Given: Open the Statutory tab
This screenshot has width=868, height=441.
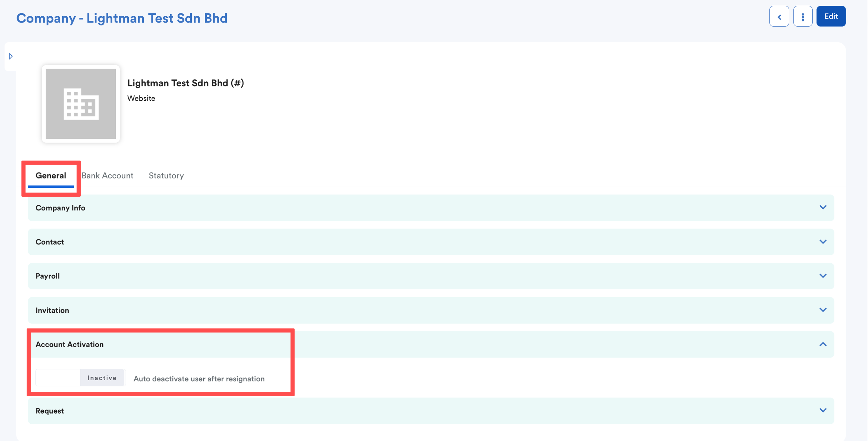Looking at the screenshot, I should [x=166, y=175].
